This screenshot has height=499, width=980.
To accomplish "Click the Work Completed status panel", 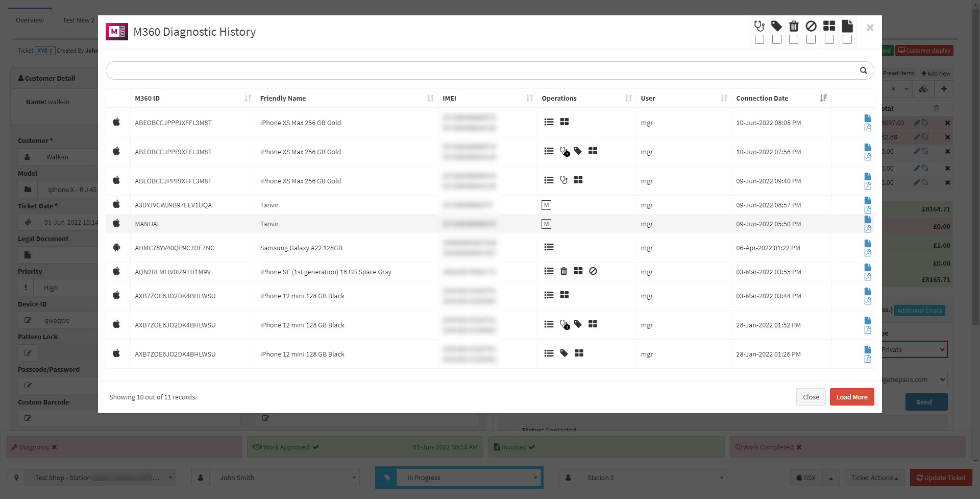I will pos(847,447).
